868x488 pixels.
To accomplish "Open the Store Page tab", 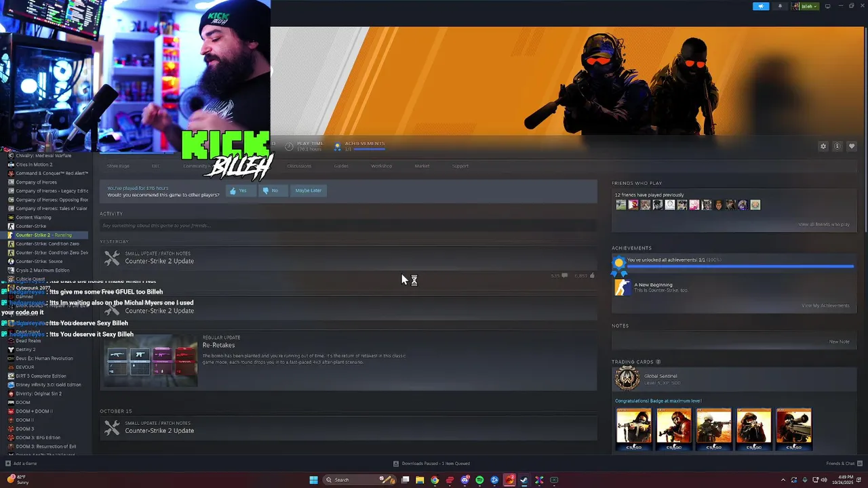I will 118,166.
